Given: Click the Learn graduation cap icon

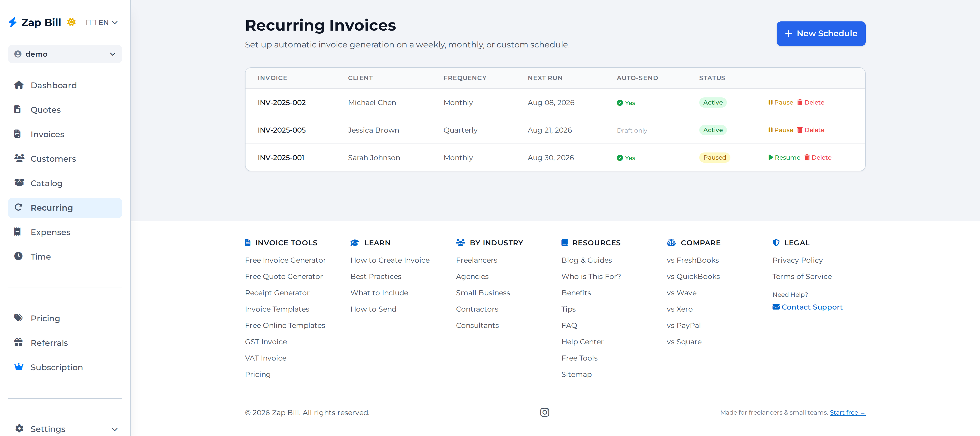Looking at the screenshot, I should 354,242.
